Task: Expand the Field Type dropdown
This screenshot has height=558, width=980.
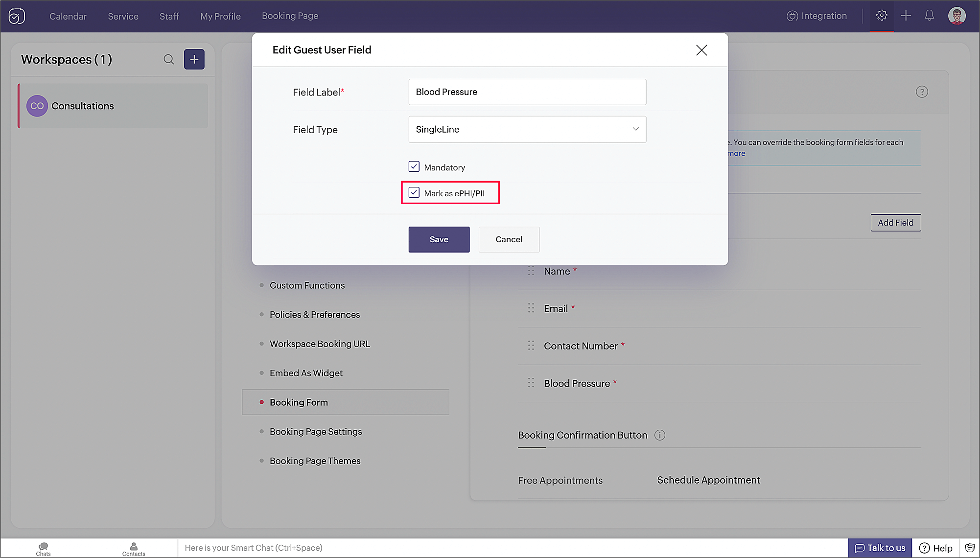Action: (x=527, y=130)
